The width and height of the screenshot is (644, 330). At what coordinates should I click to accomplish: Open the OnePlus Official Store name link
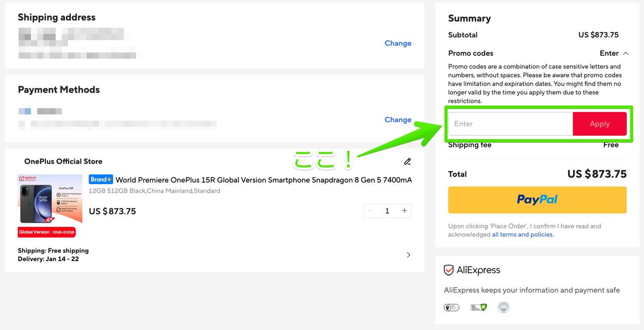coord(63,161)
